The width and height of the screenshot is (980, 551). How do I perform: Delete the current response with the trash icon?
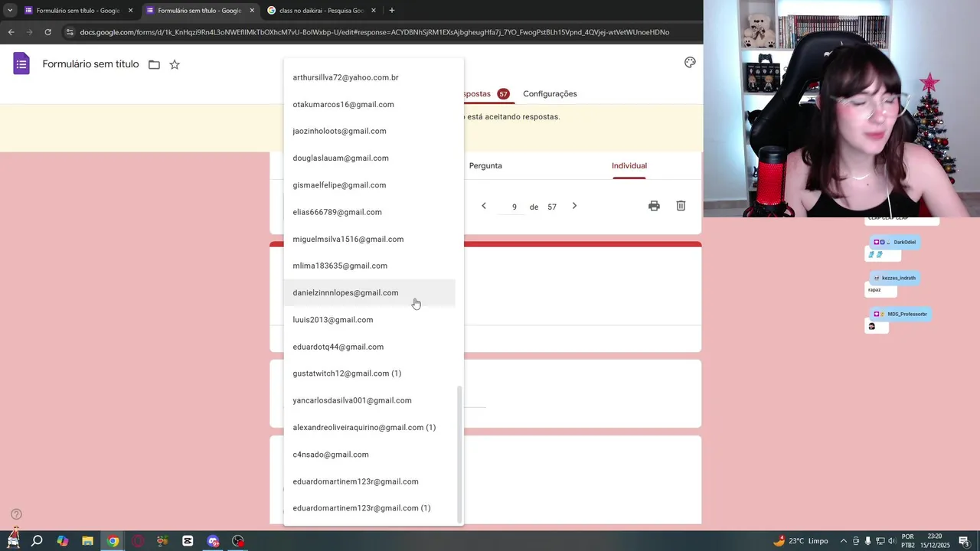(681, 206)
